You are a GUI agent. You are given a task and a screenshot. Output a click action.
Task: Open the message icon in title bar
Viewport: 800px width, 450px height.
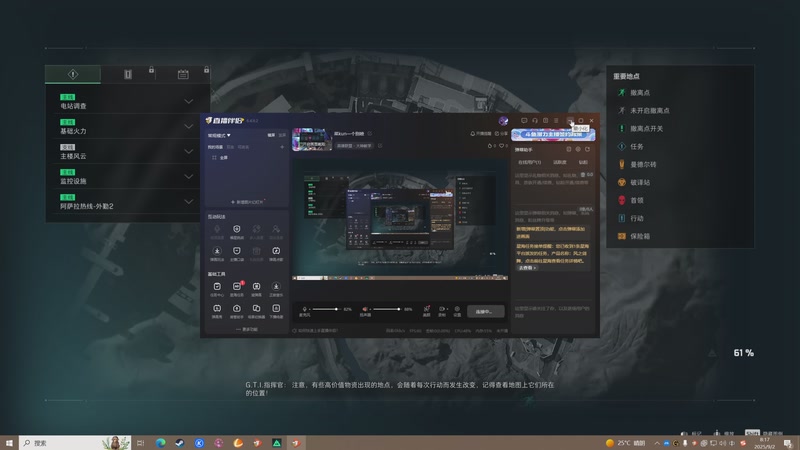point(524,121)
